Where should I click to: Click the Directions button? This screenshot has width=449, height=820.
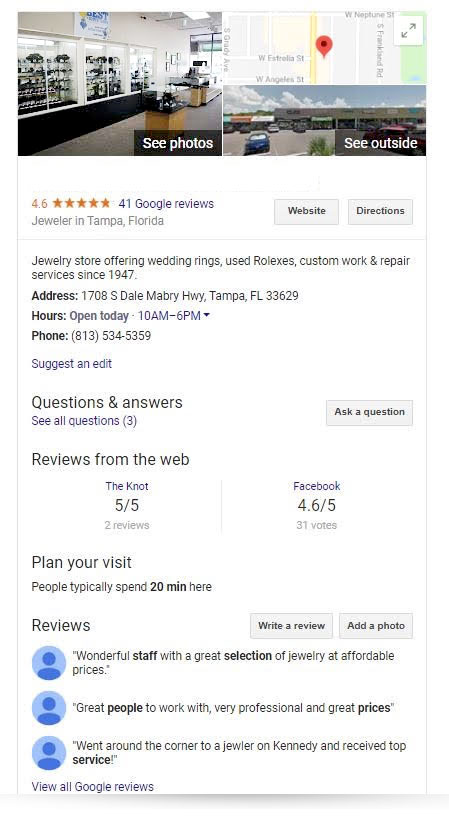[x=380, y=211]
